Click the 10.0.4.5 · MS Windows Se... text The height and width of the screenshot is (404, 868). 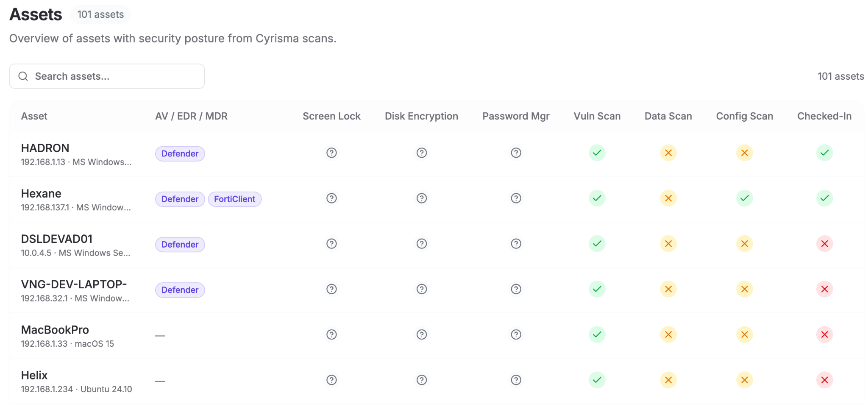(x=76, y=253)
